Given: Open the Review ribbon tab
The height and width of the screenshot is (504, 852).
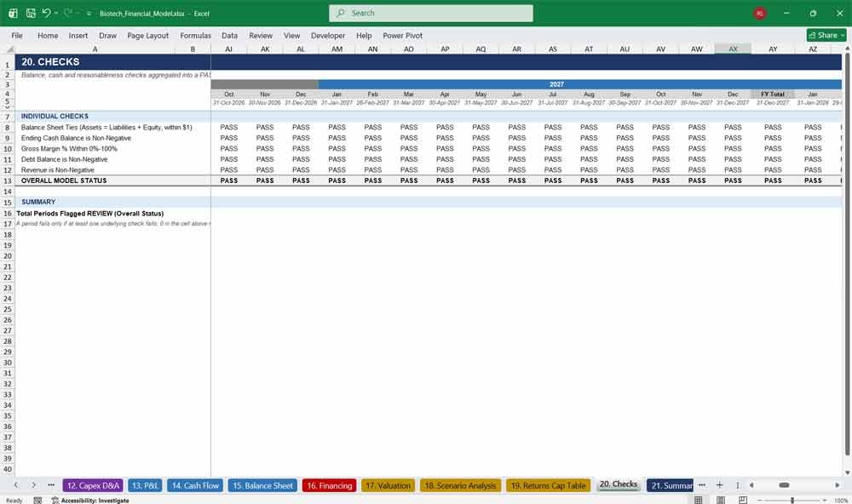Looking at the screenshot, I should (x=261, y=35).
